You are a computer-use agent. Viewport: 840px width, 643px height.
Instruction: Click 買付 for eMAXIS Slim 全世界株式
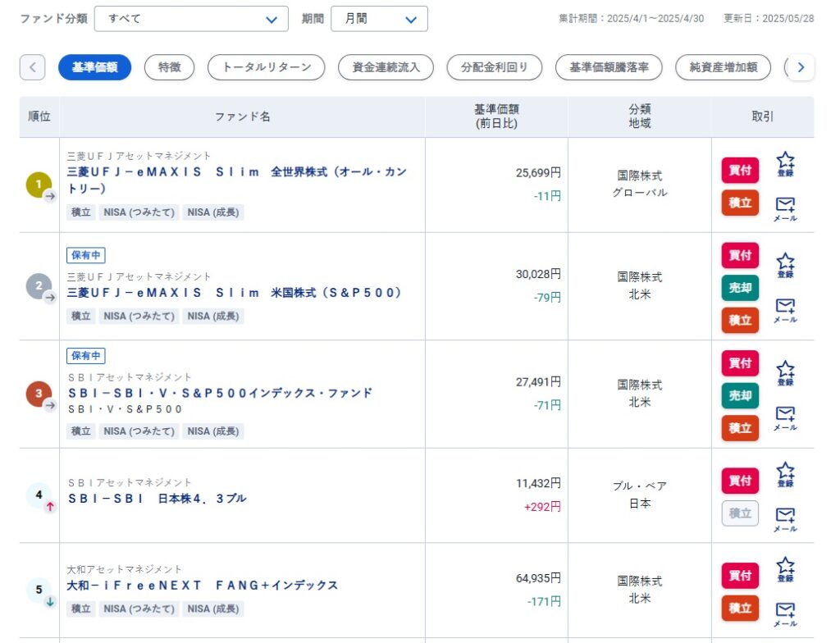point(741,171)
